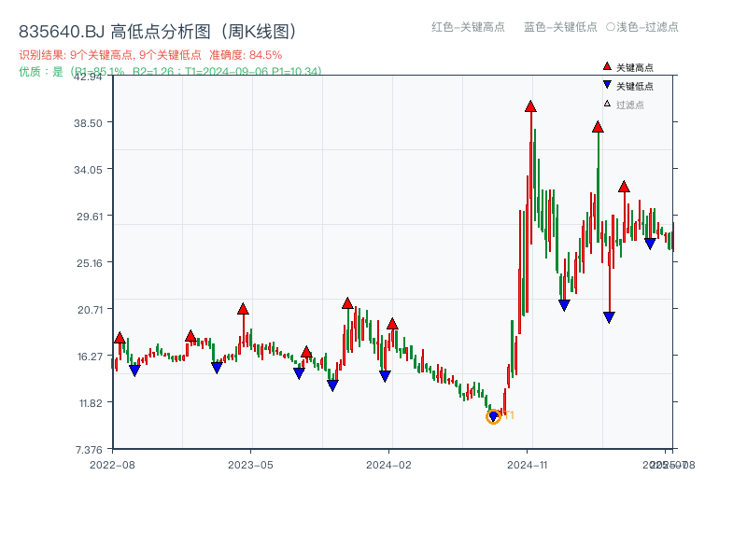This screenshot has width=747, height=560.
Task: Click the blue triangle icon in the 关键低点 legend
Action: coord(607,85)
